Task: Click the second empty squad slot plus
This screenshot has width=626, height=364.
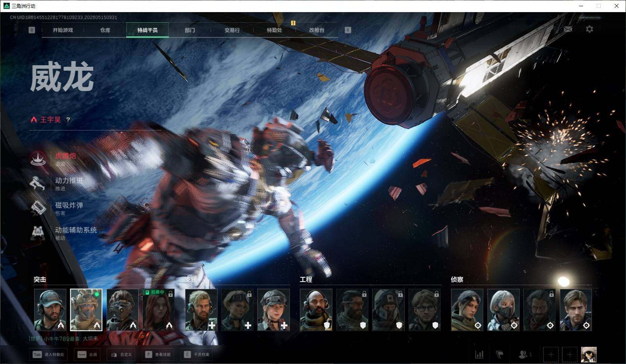Action: (570, 355)
